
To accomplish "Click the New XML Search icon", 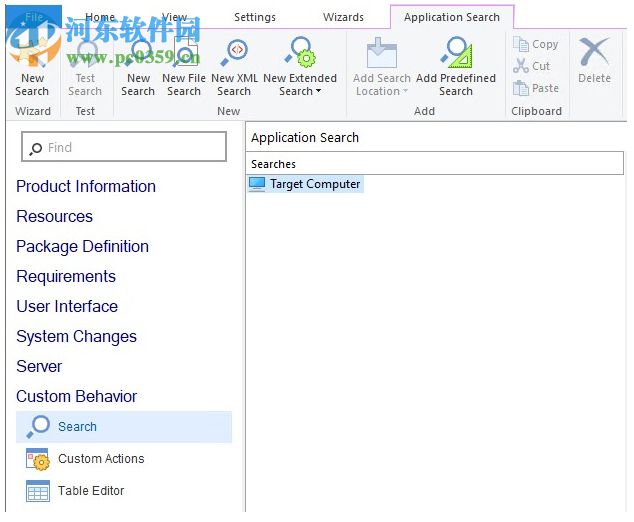I will pyautogui.click(x=234, y=53).
